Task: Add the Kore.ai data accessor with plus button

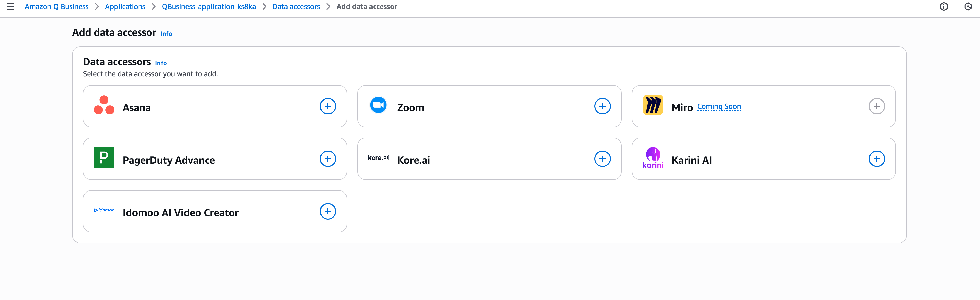Action: click(602, 158)
